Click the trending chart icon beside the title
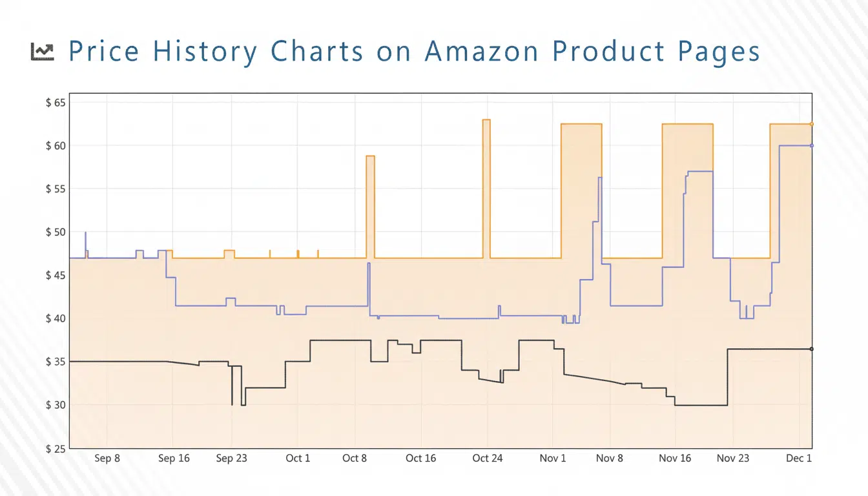Image resolution: width=868 pixels, height=496 pixels. [x=43, y=52]
